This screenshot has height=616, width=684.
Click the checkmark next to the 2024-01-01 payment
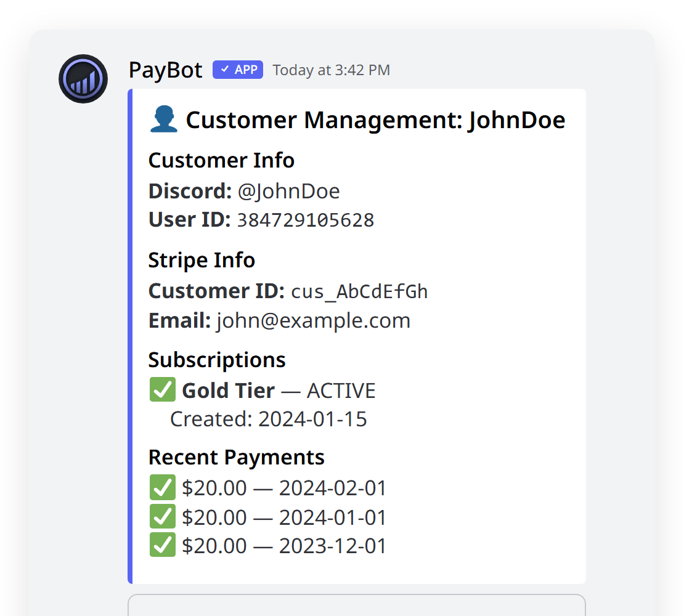[x=162, y=516]
